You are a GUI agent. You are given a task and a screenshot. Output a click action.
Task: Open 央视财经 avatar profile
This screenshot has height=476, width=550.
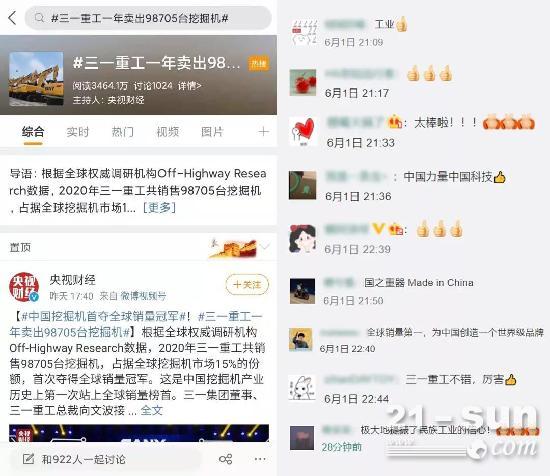(x=24, y=287)
